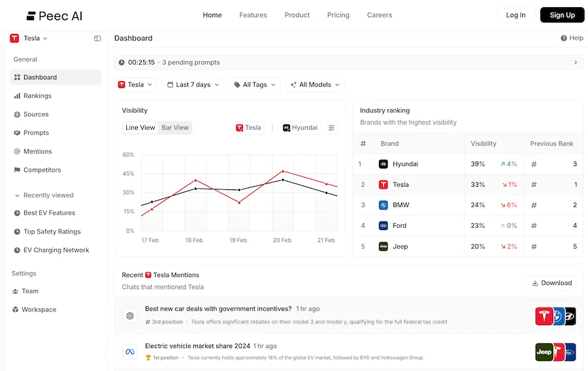
Task: Switch chart to Line View
Action: tap(140, 128)
